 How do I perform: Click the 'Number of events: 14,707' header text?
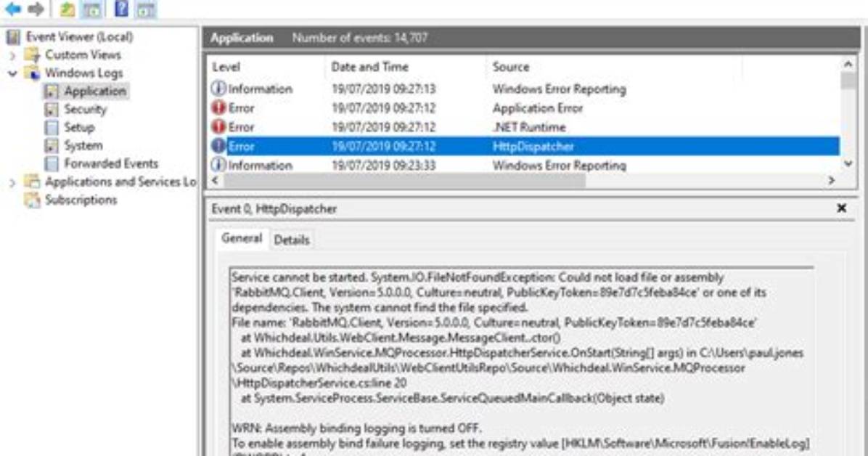tap(360, 38)
